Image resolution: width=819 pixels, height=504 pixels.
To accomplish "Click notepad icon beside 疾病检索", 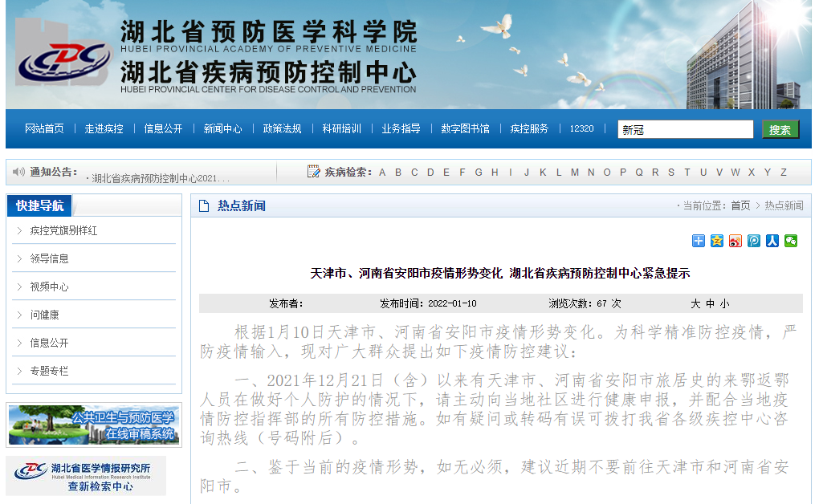I will (313, 171).
